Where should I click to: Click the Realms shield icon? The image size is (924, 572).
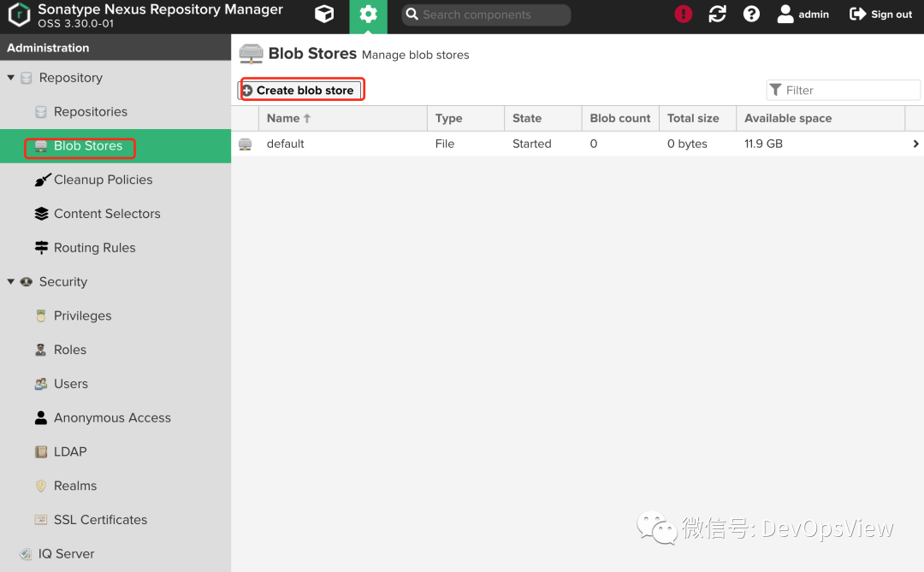pyautogui.click(x=41, y=486)
